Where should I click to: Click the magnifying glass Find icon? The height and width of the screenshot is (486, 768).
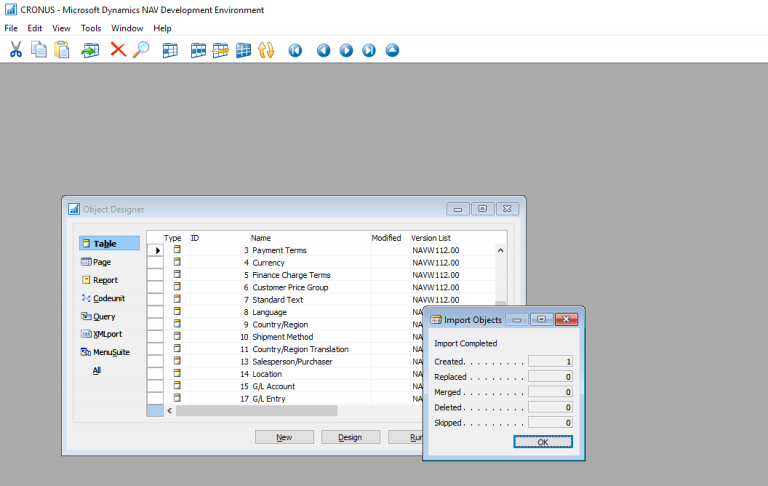tap(141, 50)
